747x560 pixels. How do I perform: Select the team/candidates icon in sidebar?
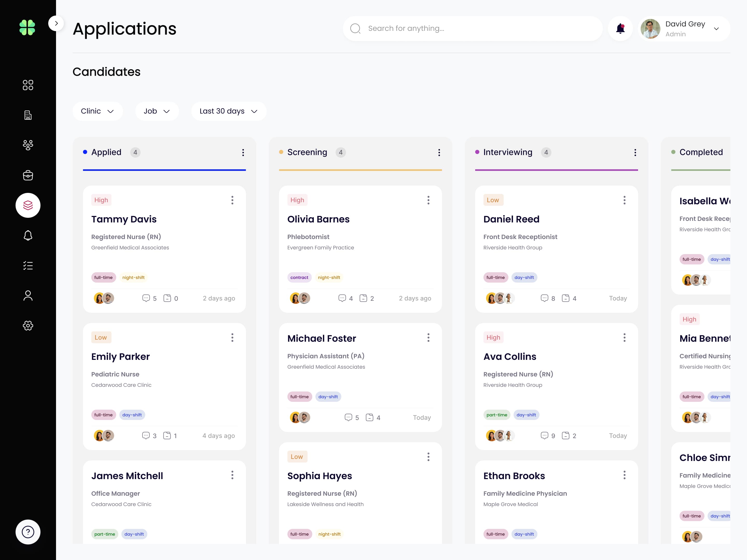pos(28,145)
